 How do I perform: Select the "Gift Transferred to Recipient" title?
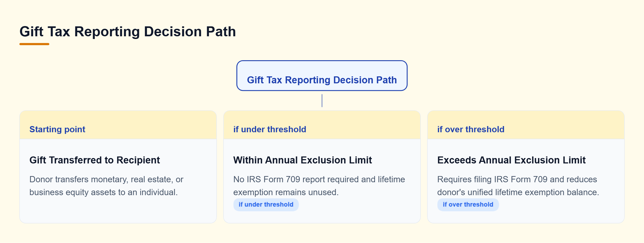pos(95,160)
